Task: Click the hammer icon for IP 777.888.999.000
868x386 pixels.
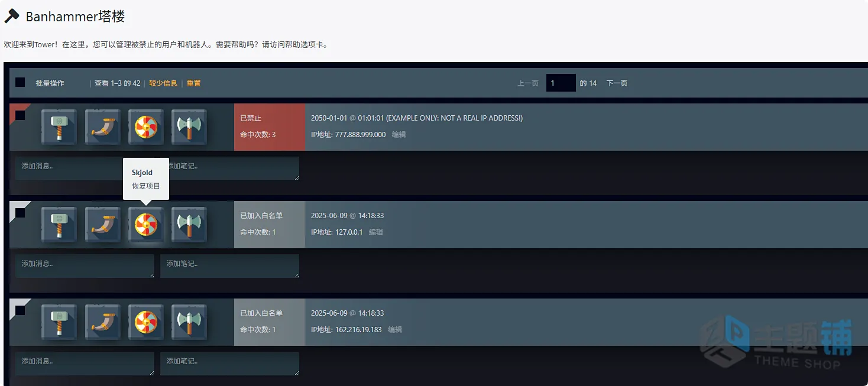Action: pyautogui.click(x=59, y=127)
